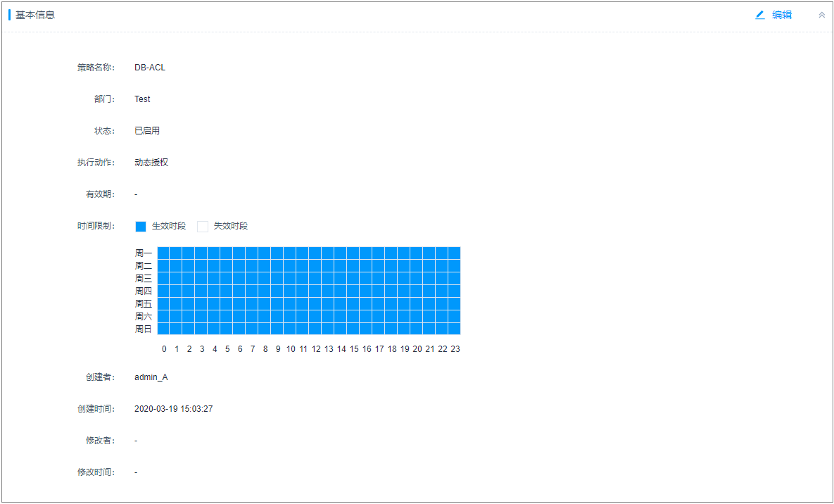Toggle the 周五 hour 8 time cell

click(x=265, y=303)
